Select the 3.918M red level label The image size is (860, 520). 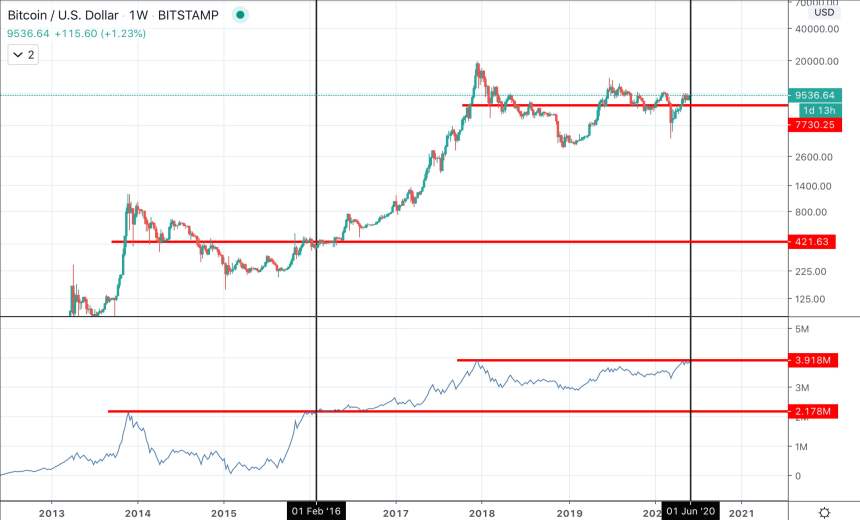pyautogui.click(x=813, y=360)
